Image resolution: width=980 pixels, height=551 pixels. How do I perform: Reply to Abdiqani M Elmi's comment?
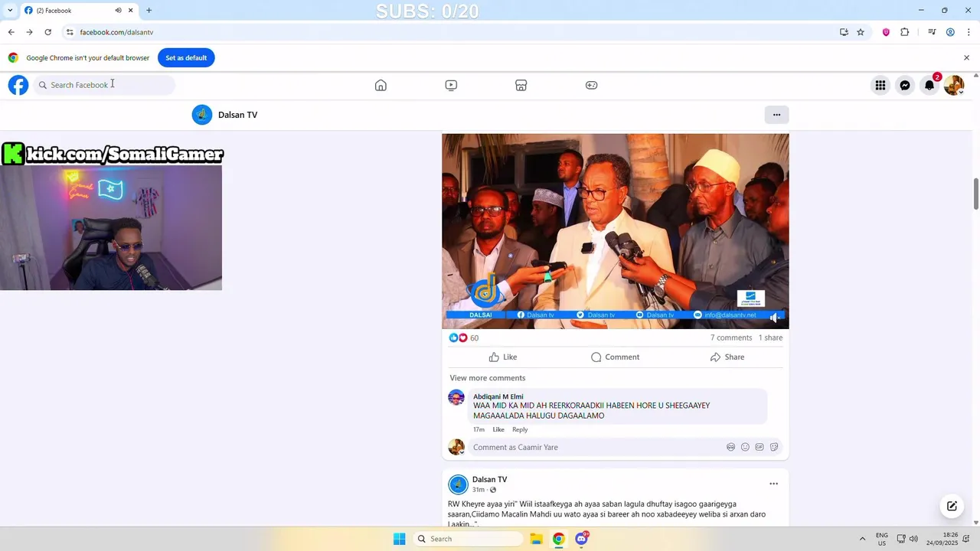pyautogui.click(x=520, y=429)
